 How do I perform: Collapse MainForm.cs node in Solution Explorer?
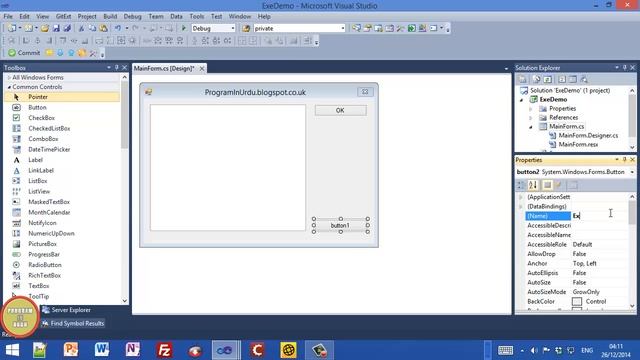click(531, 127)
